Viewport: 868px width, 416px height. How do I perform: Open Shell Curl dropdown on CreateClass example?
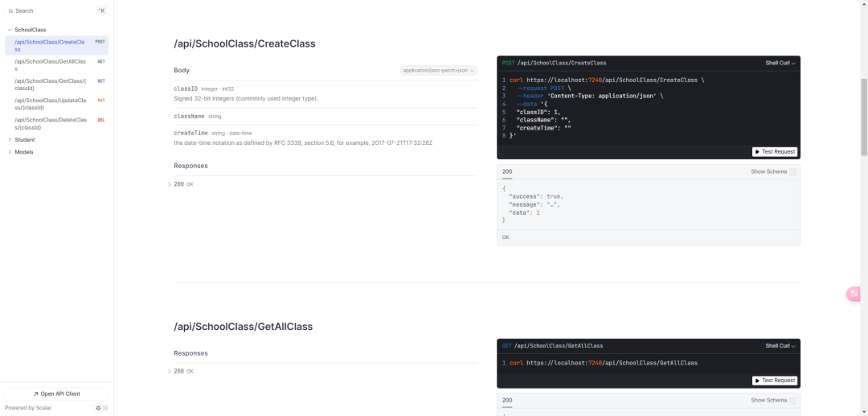click(780, 62)
